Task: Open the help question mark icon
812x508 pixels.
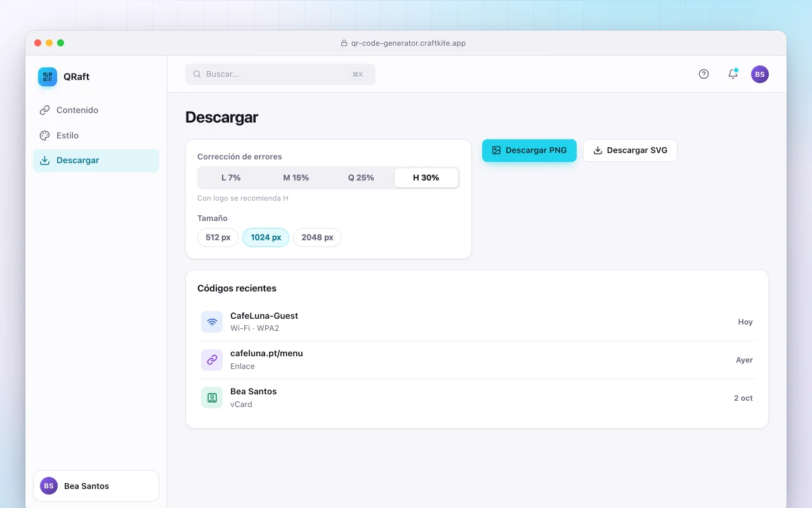Action: tap(704, 74)
